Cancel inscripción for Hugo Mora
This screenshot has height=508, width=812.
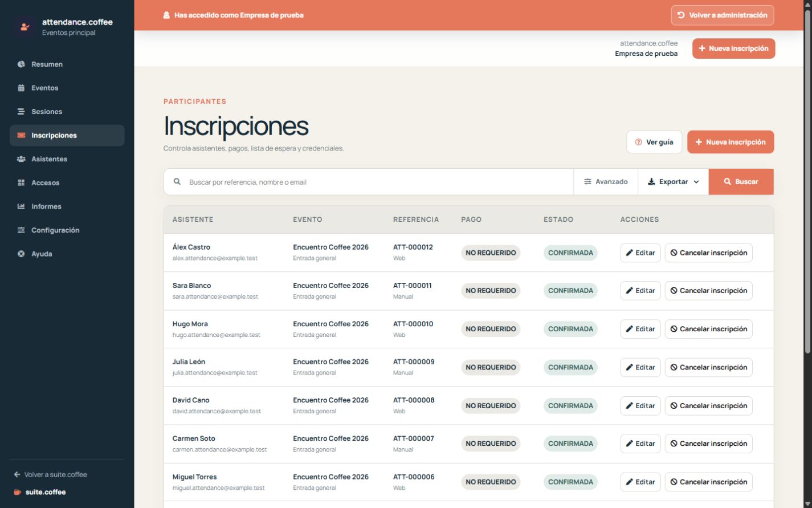pos(708,329)
